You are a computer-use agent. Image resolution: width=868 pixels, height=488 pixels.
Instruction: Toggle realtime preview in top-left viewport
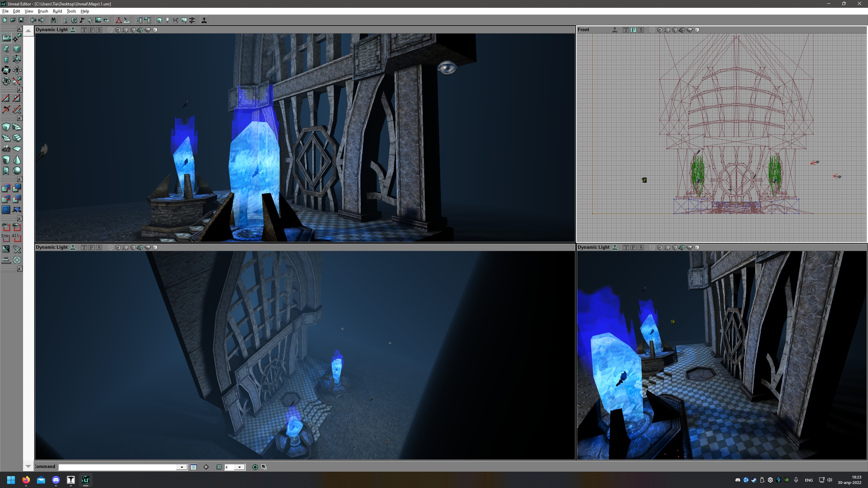point(73,30)
